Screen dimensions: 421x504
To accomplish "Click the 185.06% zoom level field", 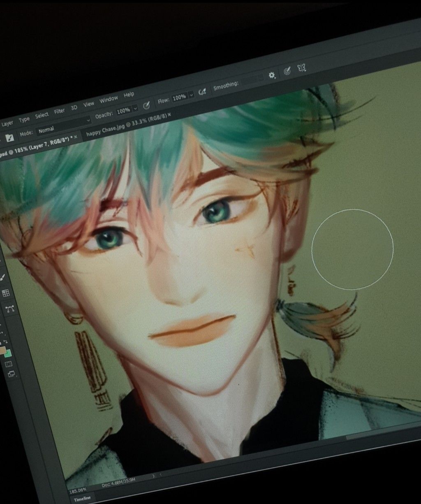I will pos(77,491).
